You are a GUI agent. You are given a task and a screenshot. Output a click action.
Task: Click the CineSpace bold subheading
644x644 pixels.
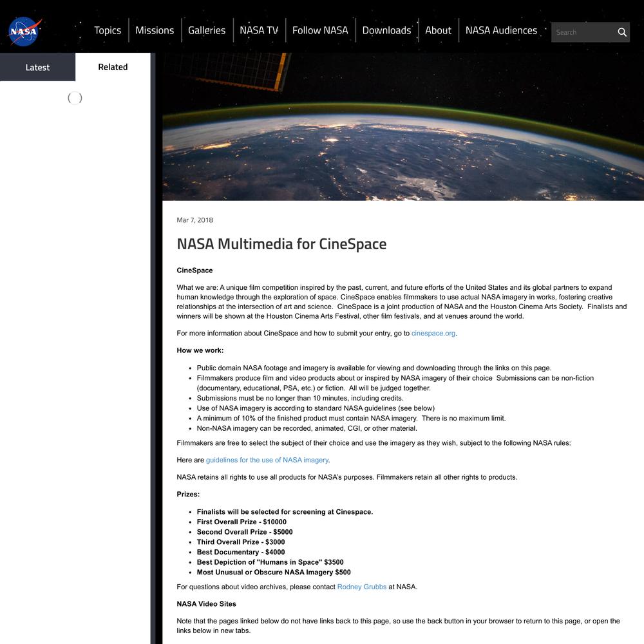point(194,270)
